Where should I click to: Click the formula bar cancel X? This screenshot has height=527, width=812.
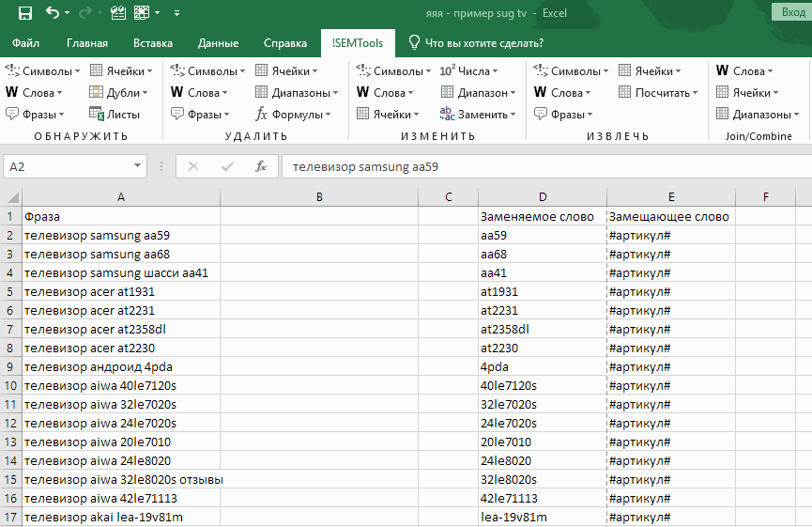pos(193,166)
